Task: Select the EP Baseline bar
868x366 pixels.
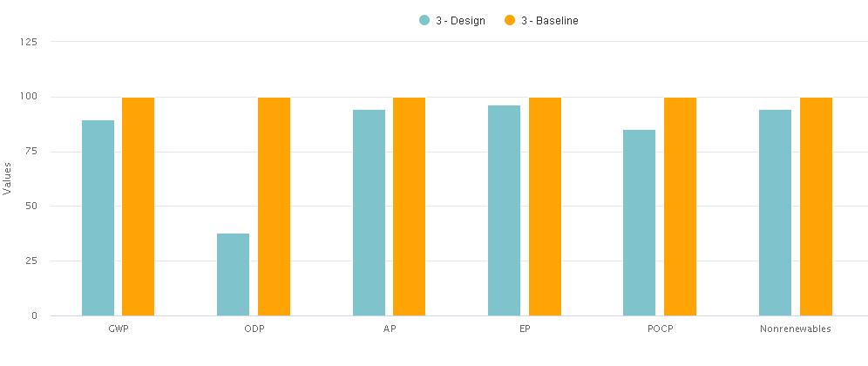Action: point(545,207)
